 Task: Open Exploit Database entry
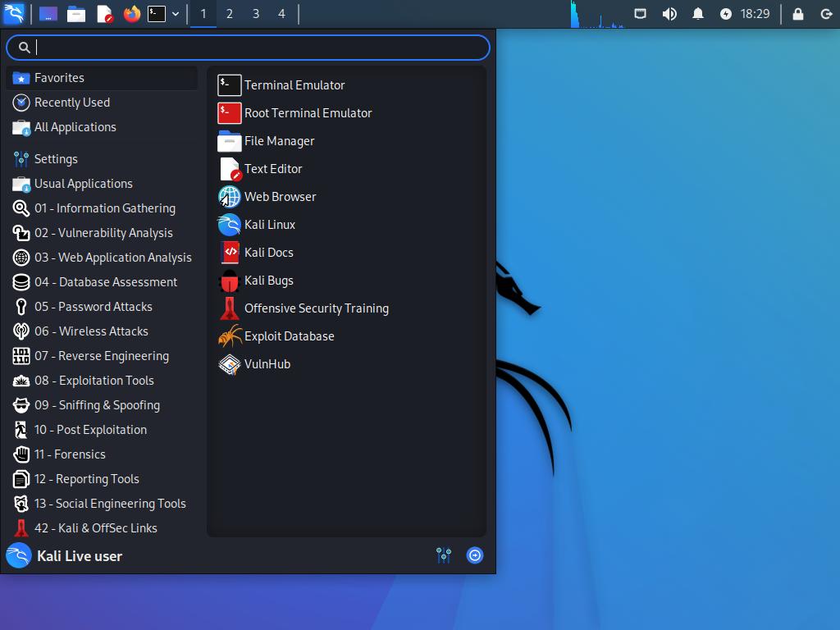(x=347, y=336)
